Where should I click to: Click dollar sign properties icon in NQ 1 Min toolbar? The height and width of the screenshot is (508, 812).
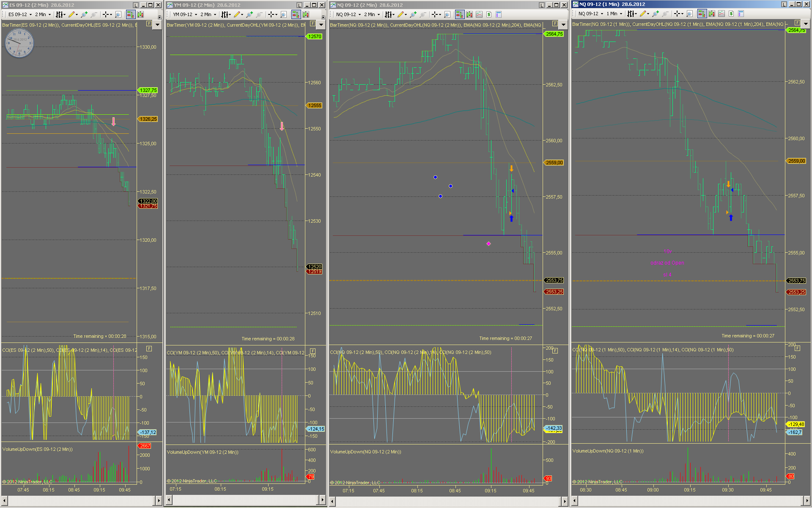coord(731,14)
